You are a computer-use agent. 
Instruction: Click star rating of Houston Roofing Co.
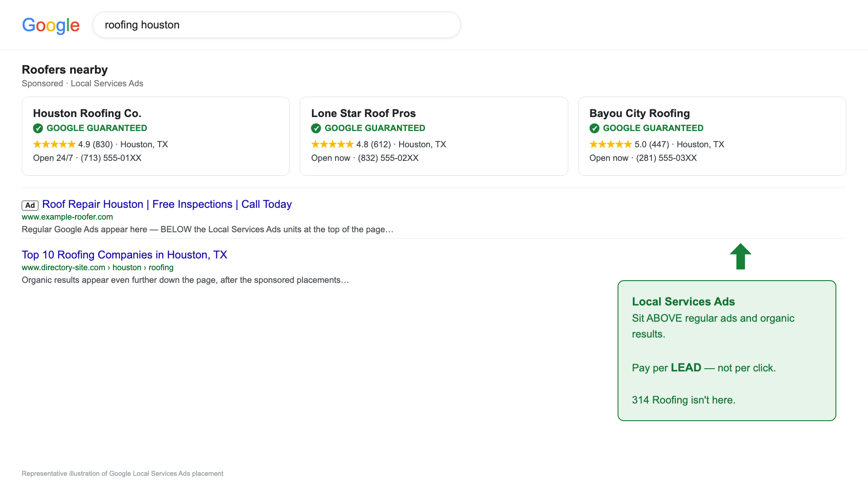(x=54, y=144)
